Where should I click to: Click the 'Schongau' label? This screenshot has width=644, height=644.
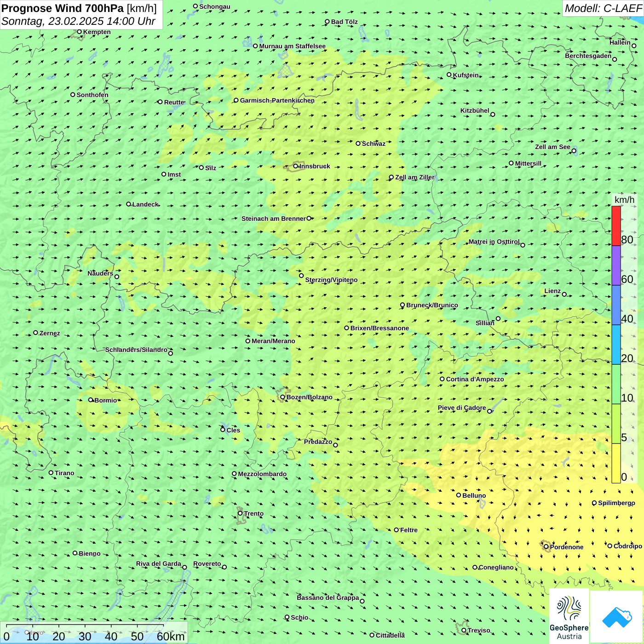click(x=215, y=6)
